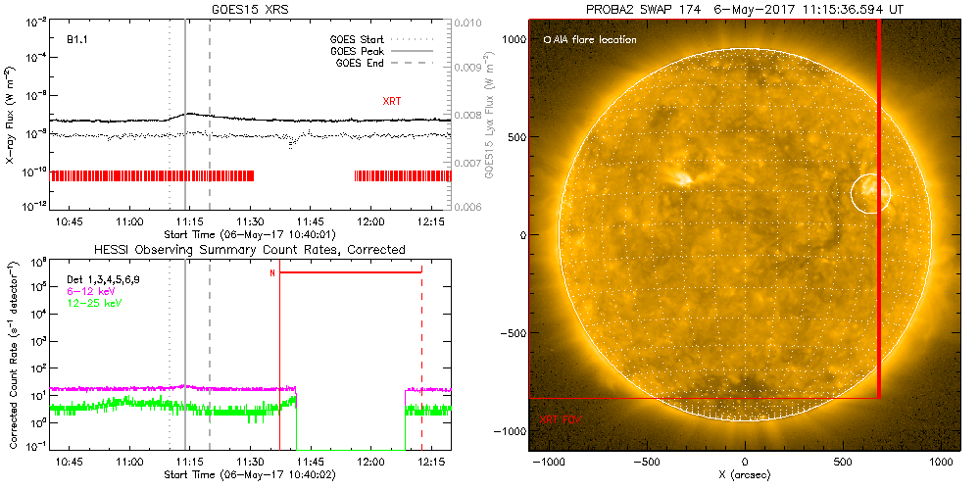Image resolution: width=980 pixels, height=490 pixels.
Task: Click the 11:45 tick in HESSI plot
Action: click(311, 461)
